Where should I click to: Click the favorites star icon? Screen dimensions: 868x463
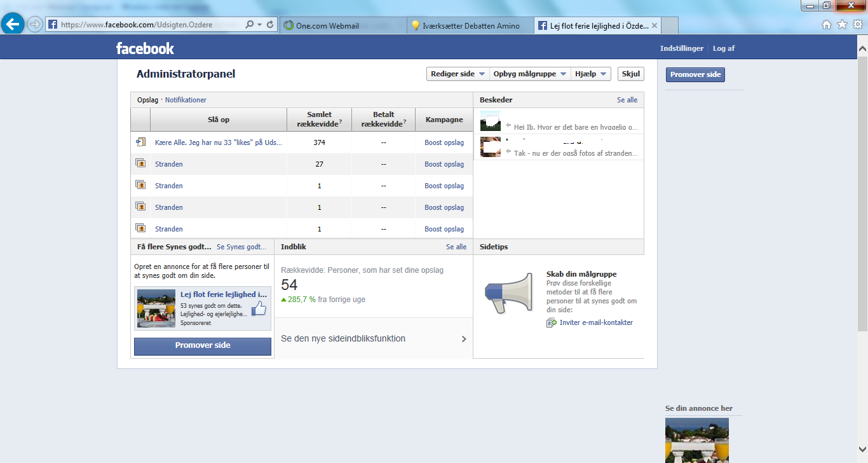(x=842, y=25)
